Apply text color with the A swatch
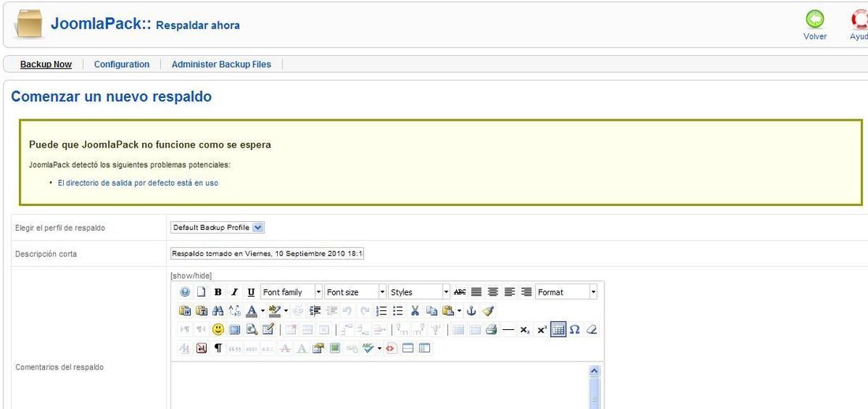This screenshot has height=409, width=868. 251,311
